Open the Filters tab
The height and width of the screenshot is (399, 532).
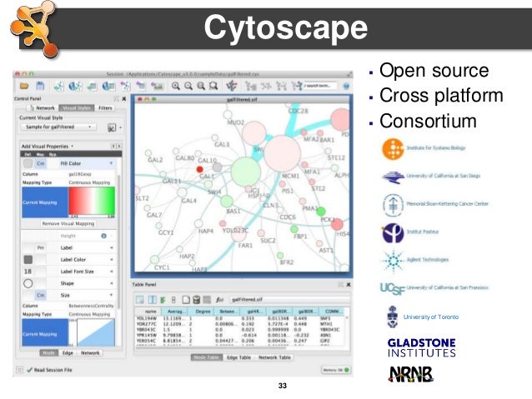(x=105, y=107)
